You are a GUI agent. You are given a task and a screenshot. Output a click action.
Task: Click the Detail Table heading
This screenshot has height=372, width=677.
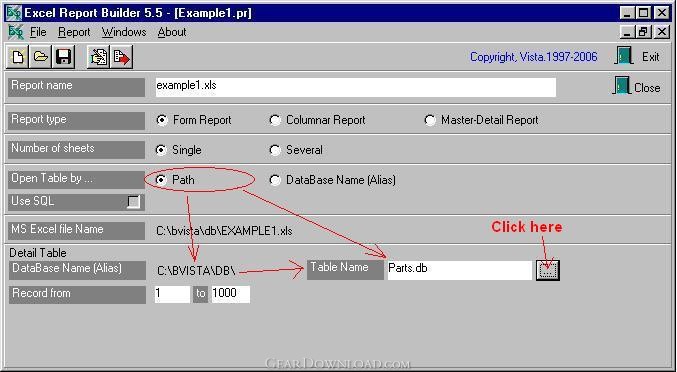(38, 253)
